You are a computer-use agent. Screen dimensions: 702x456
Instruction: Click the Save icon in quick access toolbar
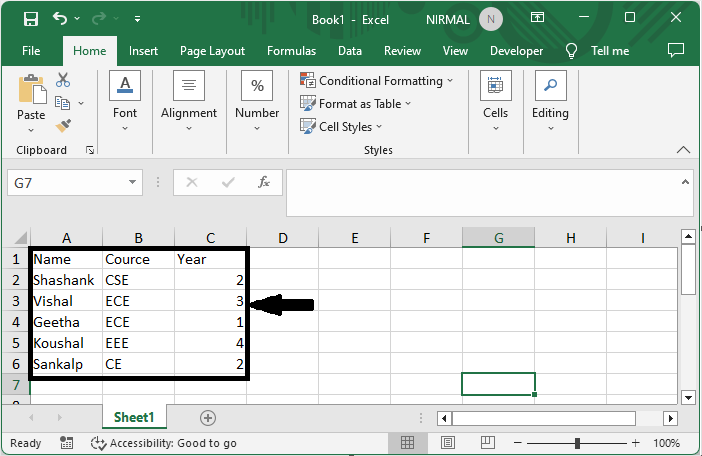click(x=31, y=19)
